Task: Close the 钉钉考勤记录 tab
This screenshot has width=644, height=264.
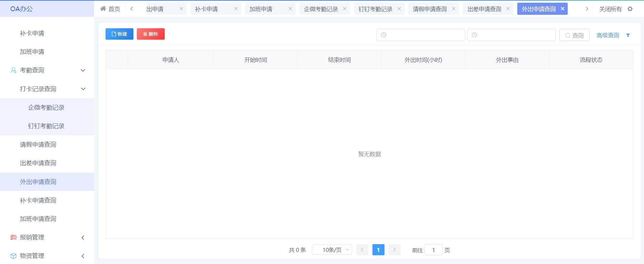Action: coord(399,9)
